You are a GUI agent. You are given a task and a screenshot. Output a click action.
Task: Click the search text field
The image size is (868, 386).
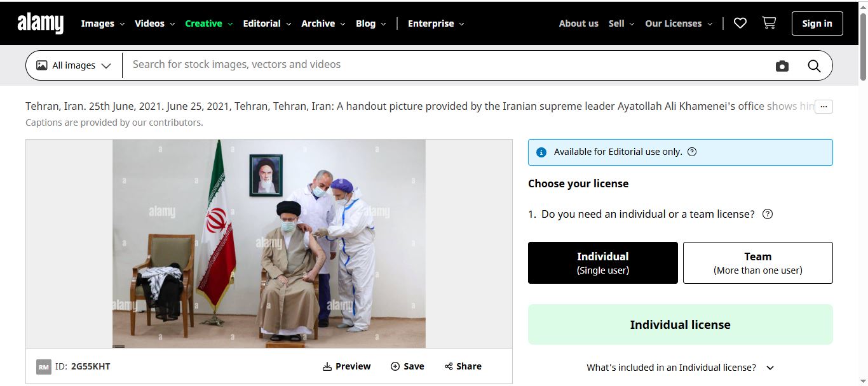[x=445, y=65]
